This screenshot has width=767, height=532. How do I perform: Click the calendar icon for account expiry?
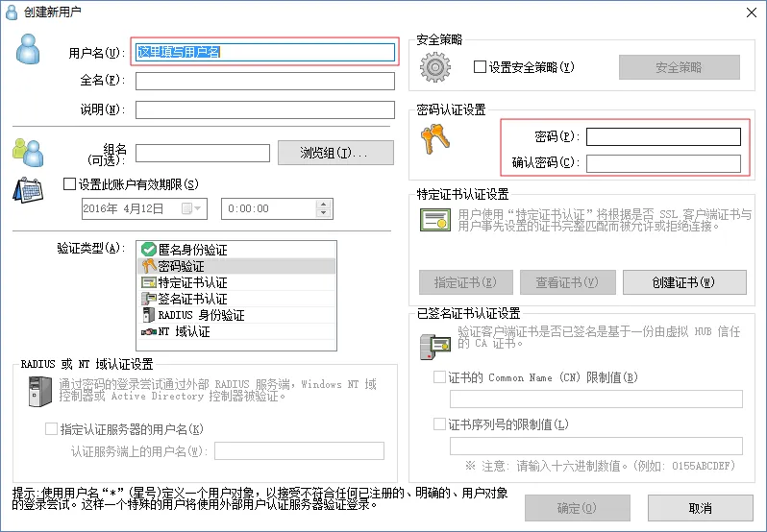[28, 190]
